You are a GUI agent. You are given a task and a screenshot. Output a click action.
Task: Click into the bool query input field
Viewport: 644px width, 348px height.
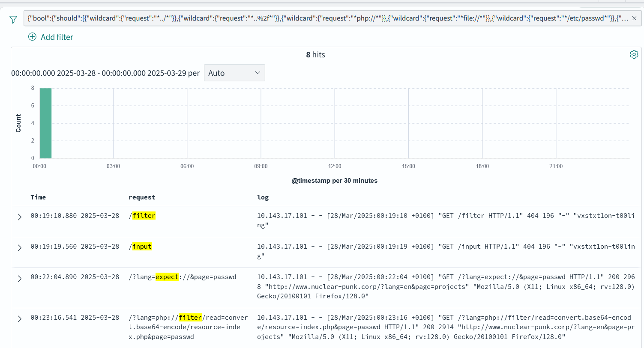coord(326,18)
